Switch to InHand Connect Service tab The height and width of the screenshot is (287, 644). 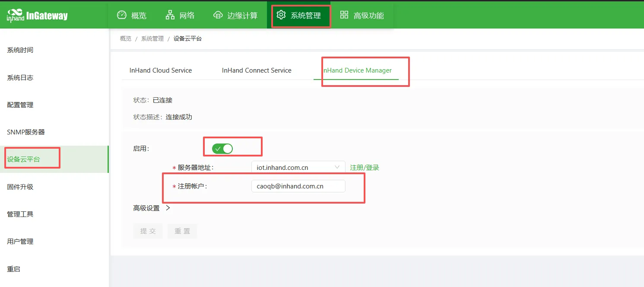[x=257, y=70]
